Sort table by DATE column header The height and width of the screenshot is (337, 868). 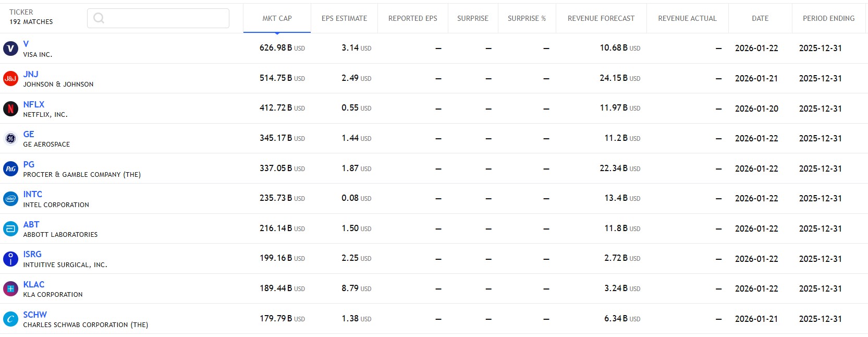coord(760,18)
